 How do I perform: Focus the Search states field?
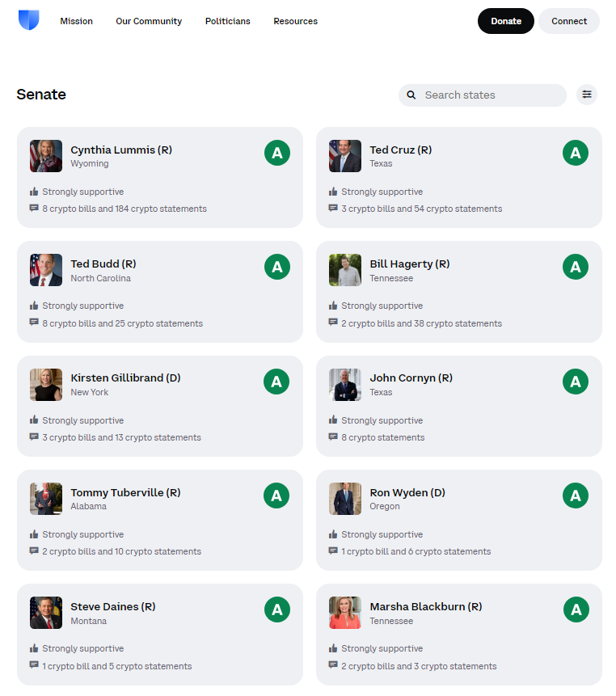[x=491, y=95]
